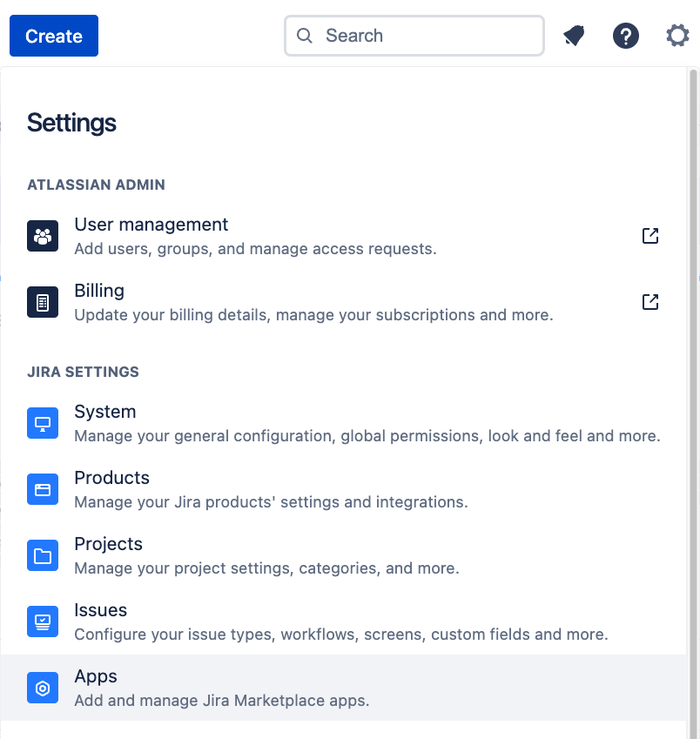Click the notifications bell icon
The image size is (700, 739).
click(574, 36)
